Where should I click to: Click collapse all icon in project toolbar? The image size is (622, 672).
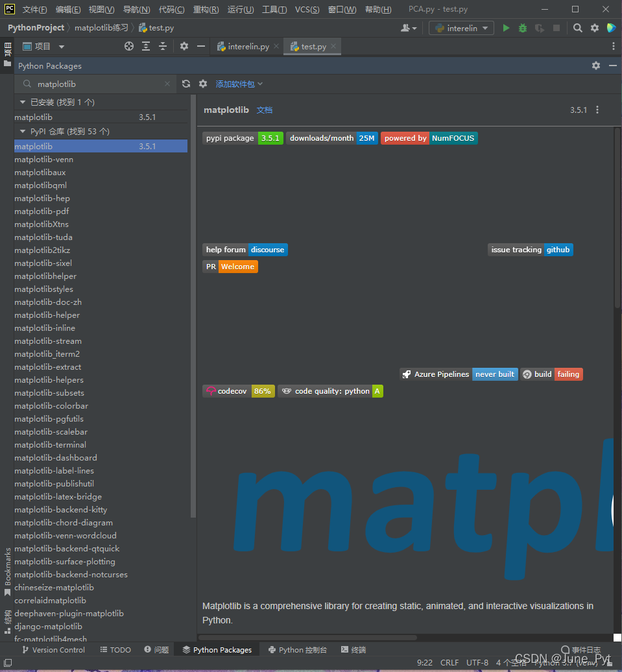[162, 46]
